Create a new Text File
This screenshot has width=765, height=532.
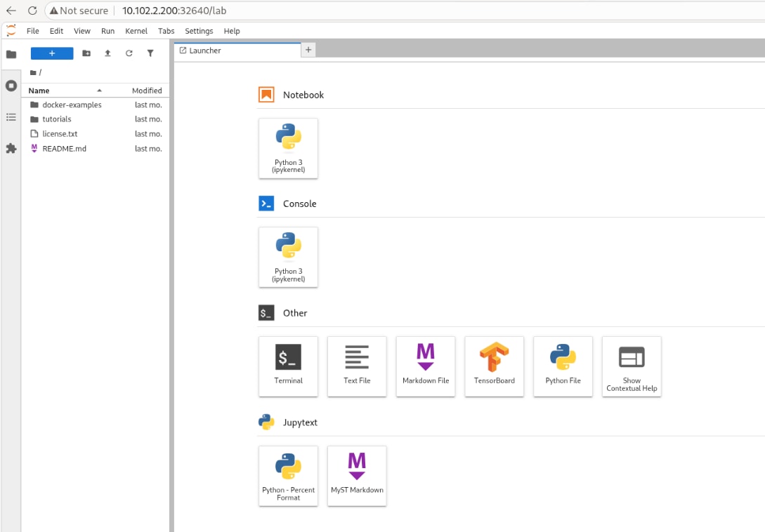coord(357,366)
